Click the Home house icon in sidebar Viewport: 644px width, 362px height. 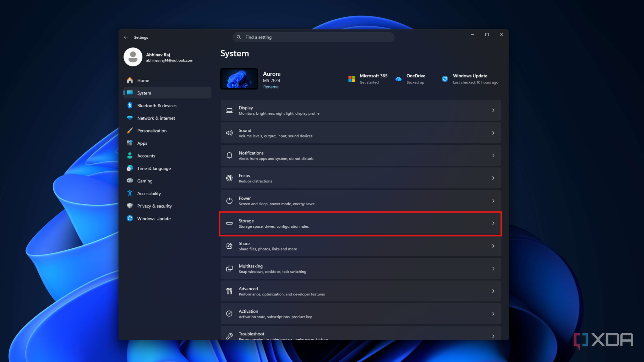(x=130, y=80)
